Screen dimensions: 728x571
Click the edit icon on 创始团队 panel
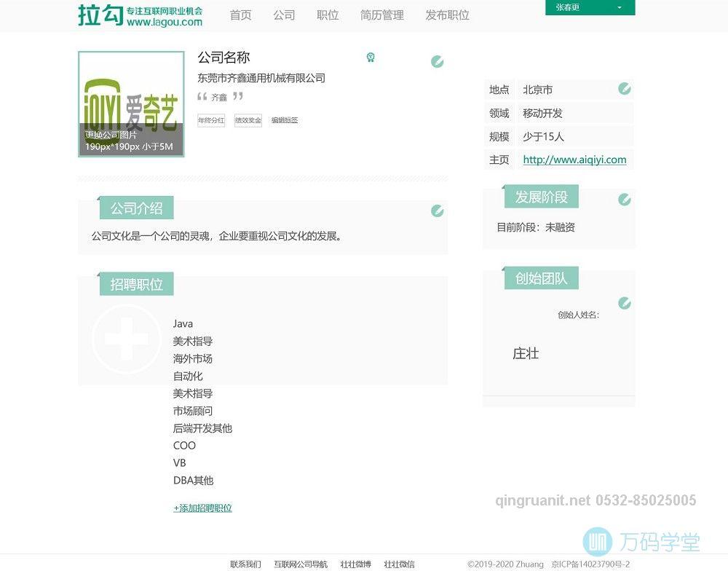point(624,302)
